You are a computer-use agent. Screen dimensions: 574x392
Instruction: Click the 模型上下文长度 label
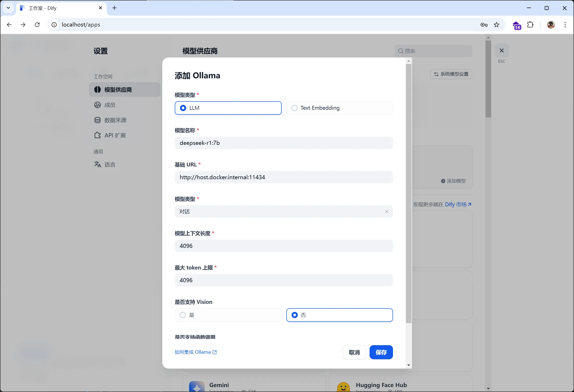coord(192,233)
